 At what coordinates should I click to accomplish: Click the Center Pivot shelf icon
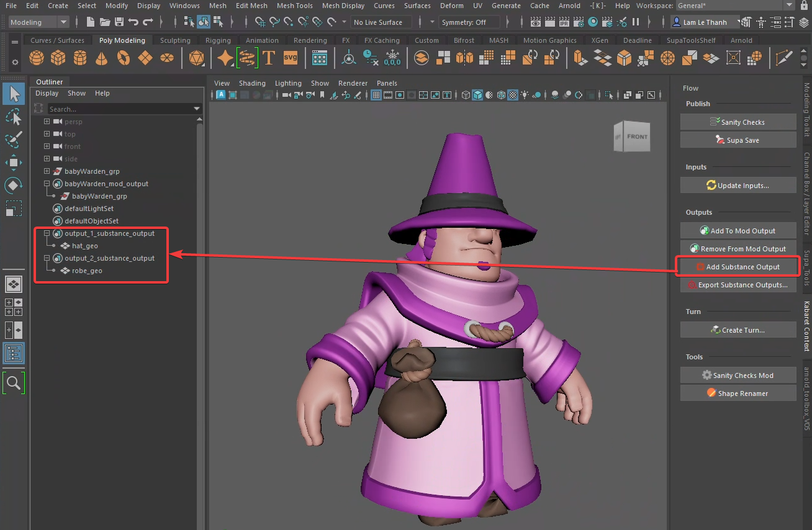350,58
